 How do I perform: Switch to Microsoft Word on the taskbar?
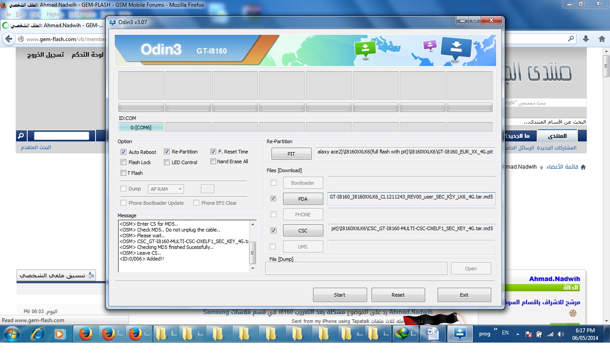pos(433,334)
